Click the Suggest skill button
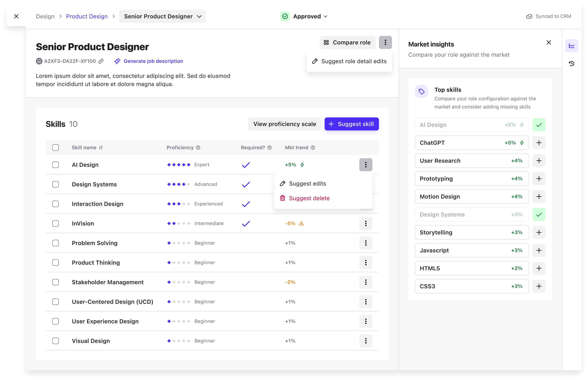This screenshot has width=588, height=380. [351, 124]
